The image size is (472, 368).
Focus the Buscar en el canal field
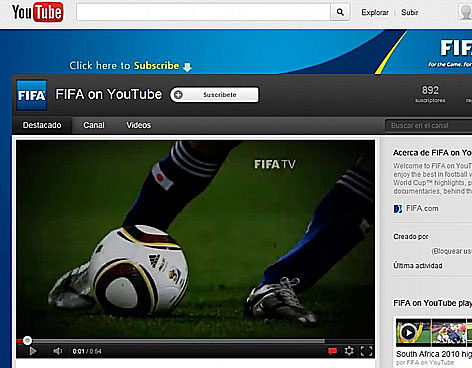pos(429,126)
